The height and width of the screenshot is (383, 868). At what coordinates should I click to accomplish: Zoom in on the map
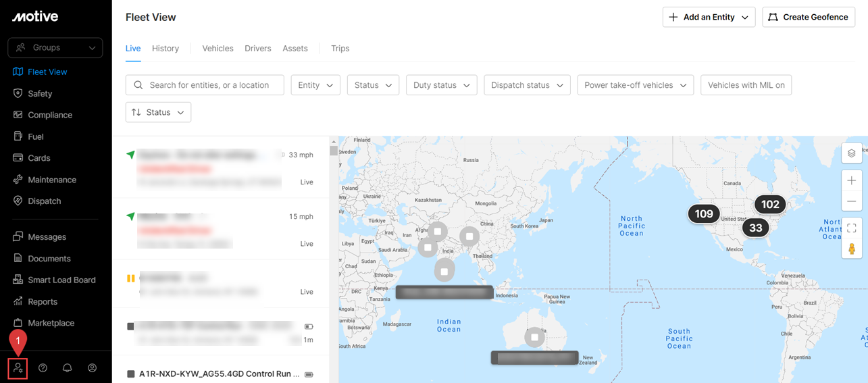tap(851, 181)
